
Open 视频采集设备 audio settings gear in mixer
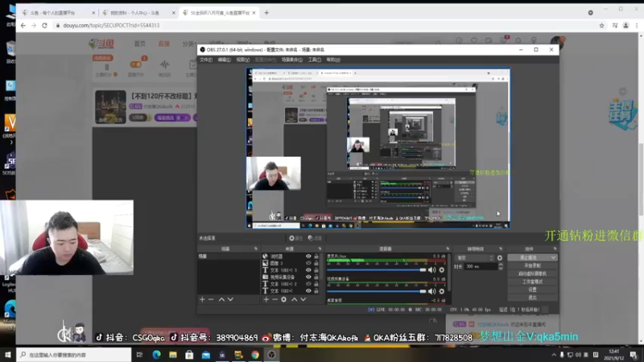pos(441,291)
